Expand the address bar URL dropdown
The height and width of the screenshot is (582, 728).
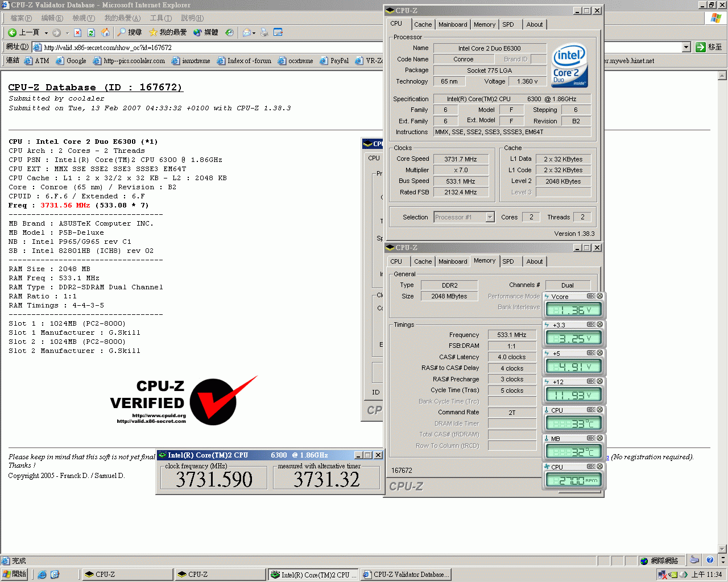686,47
